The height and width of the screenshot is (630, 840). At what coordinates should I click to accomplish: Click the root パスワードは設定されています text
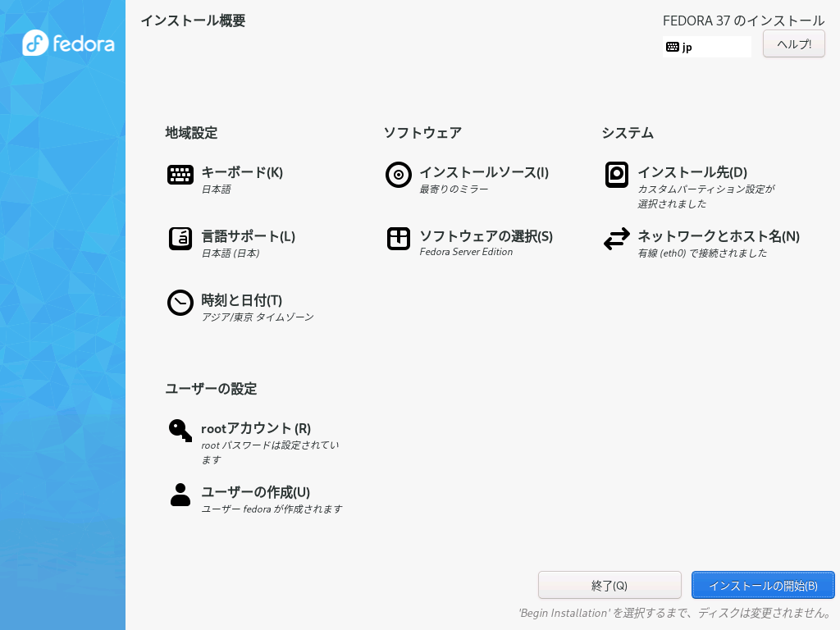(270, 453)
